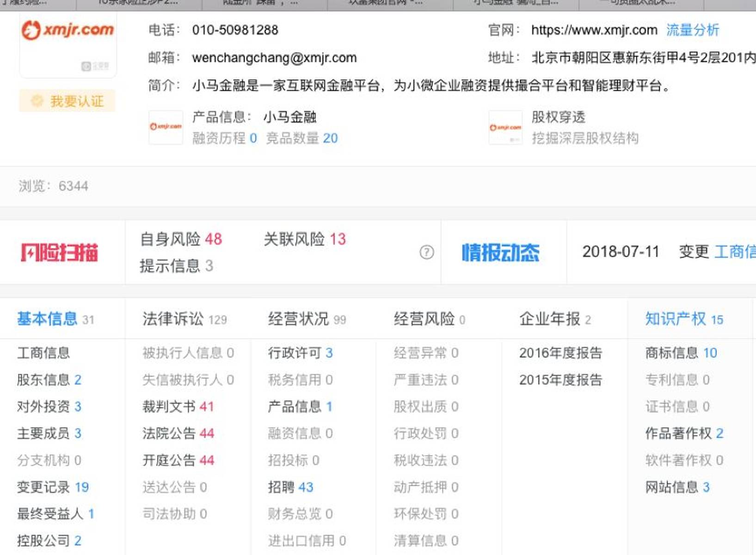Click 招投标 0 item

[x=294, y=460]
